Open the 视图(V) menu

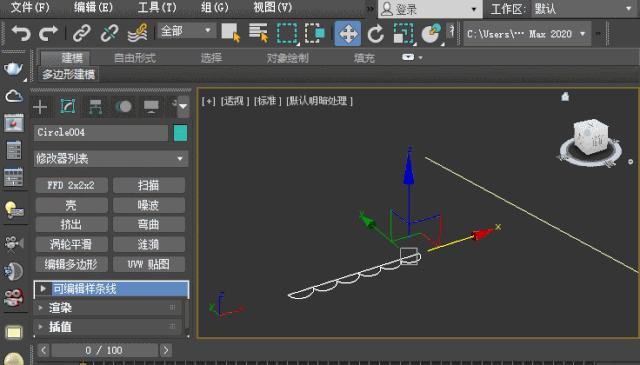click(x=273, y=7)
